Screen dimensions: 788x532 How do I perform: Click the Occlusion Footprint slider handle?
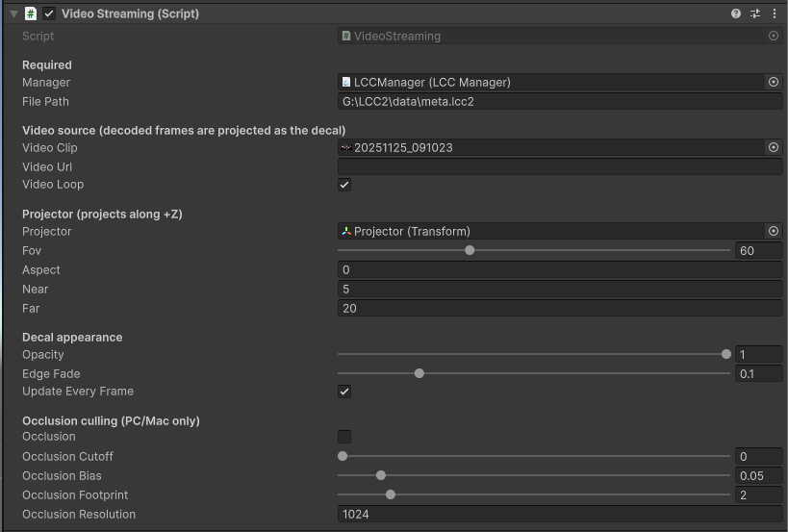[x=390, y=494]
